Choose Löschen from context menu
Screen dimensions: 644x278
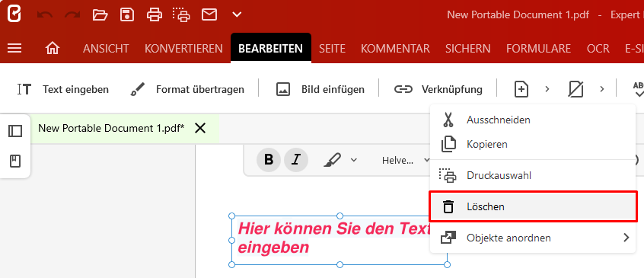click(533, 206)
